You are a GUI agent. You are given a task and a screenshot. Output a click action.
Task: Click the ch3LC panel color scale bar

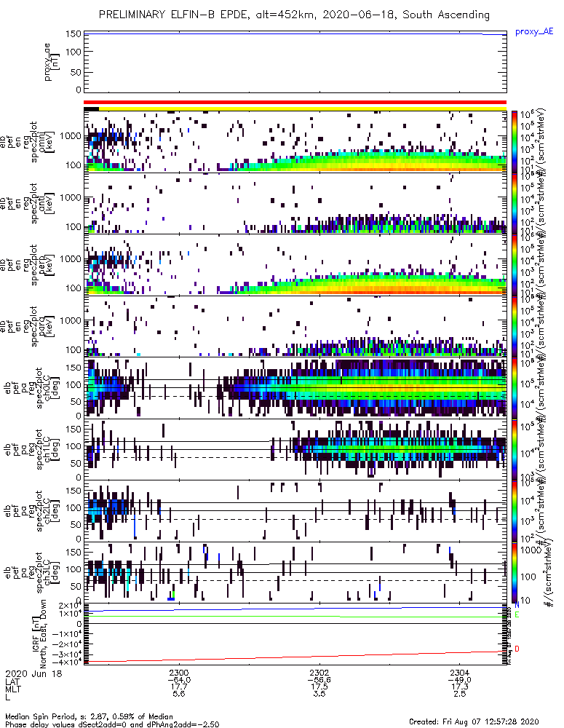tap(515, 572)
